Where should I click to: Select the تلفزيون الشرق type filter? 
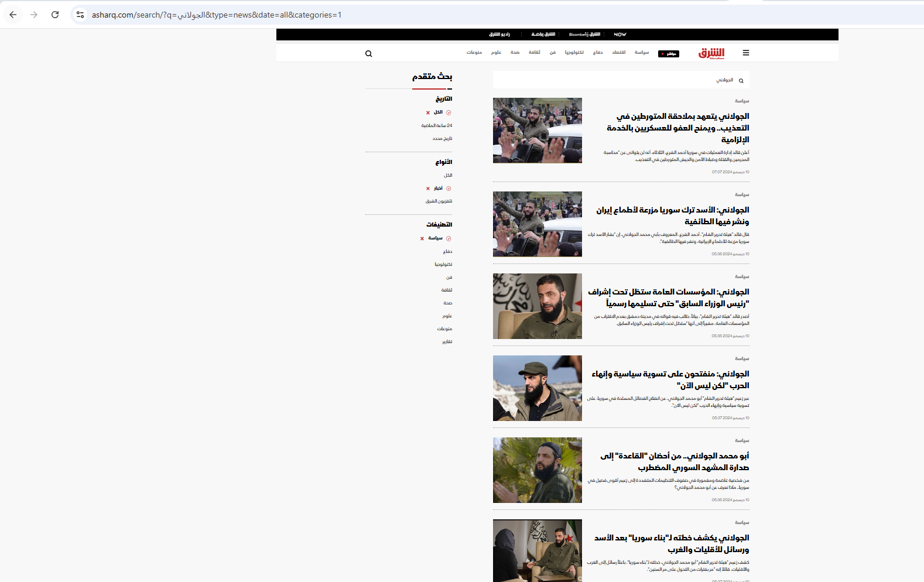click(439, 201)
